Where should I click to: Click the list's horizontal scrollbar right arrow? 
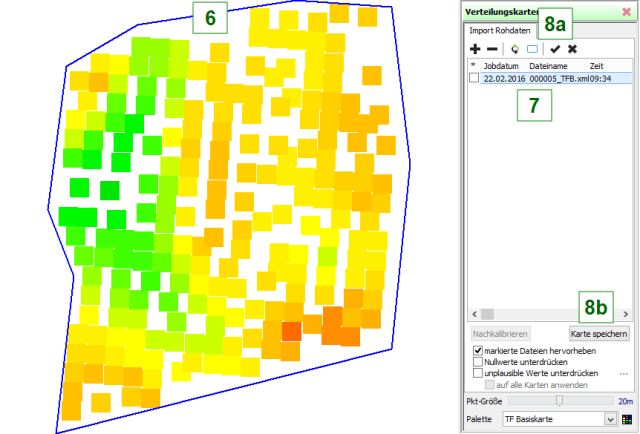point(626,314)
